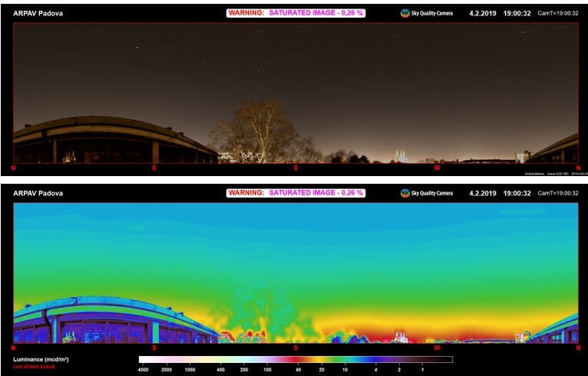Click the 40 value on the luminance scale
The image size is (588, 376).
[x=298, y=370]
